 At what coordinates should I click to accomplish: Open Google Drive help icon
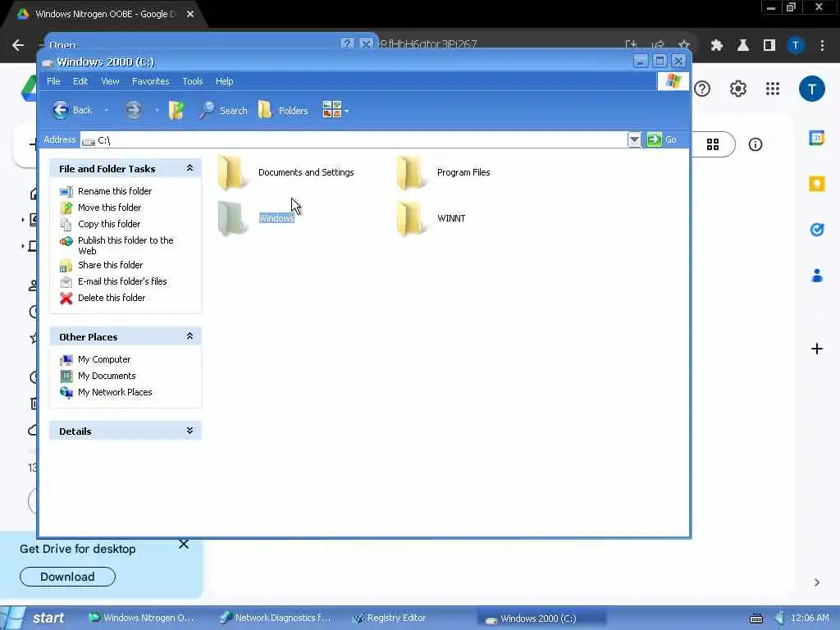click(x=702, y=89)
